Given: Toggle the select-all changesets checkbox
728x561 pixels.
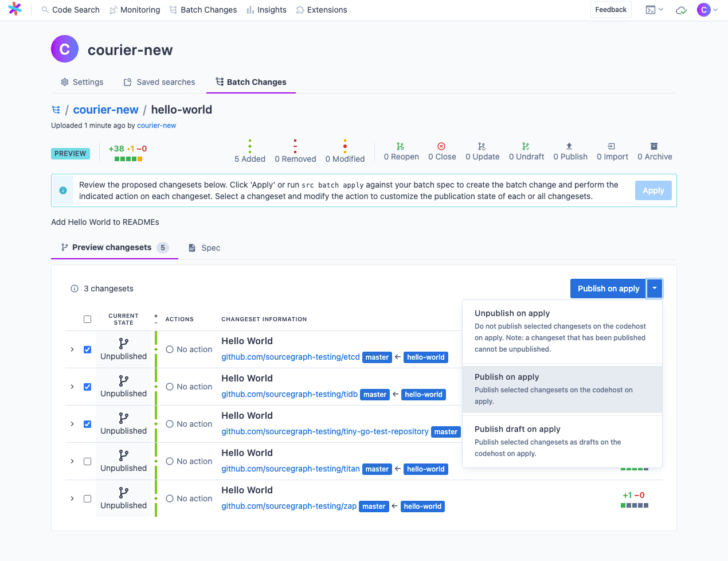Looking at the screenshot, I should point(87,319).
